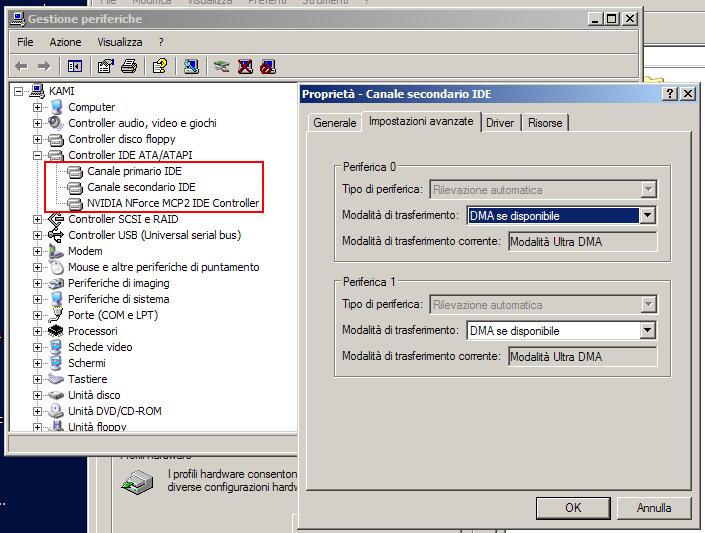Image resolution: width=705 pixels, height=533 pixels.
Task: Select Canale primario IDE
Action: coord(134,171)
